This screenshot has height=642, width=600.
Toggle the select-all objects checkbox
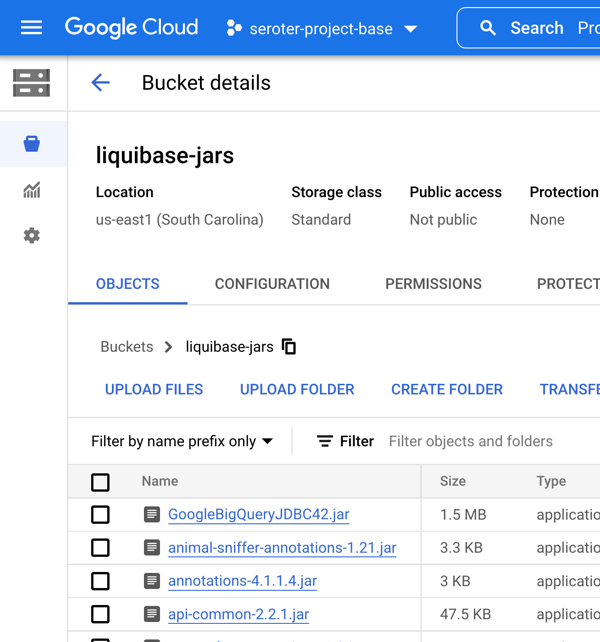click(100, 482)
